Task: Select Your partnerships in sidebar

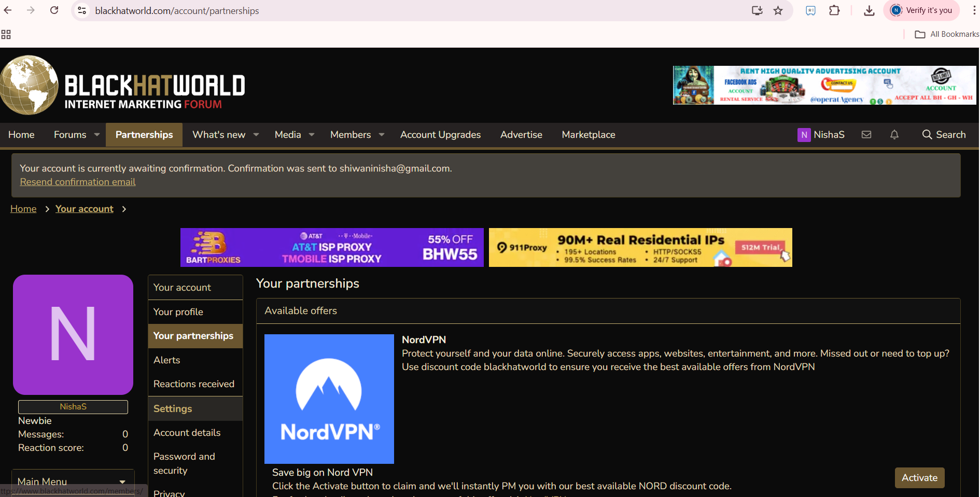Action: [195, 336]
